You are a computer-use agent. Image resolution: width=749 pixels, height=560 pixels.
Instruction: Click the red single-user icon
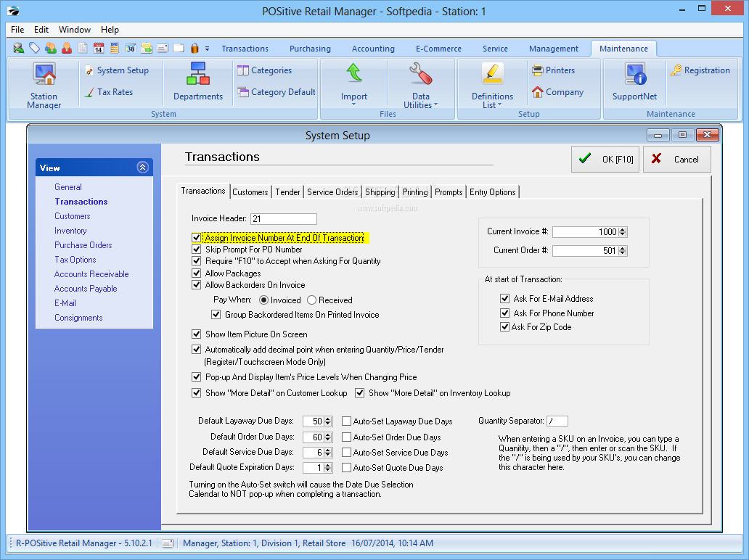[67, 48]
